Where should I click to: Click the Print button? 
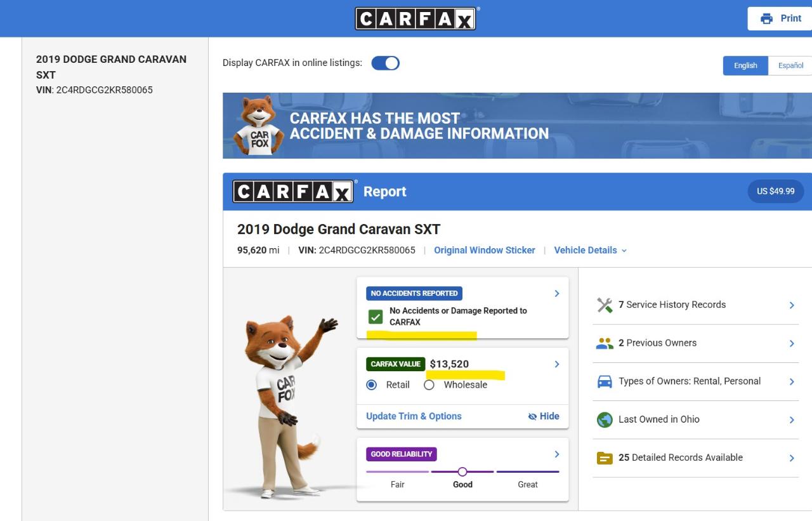780,18
